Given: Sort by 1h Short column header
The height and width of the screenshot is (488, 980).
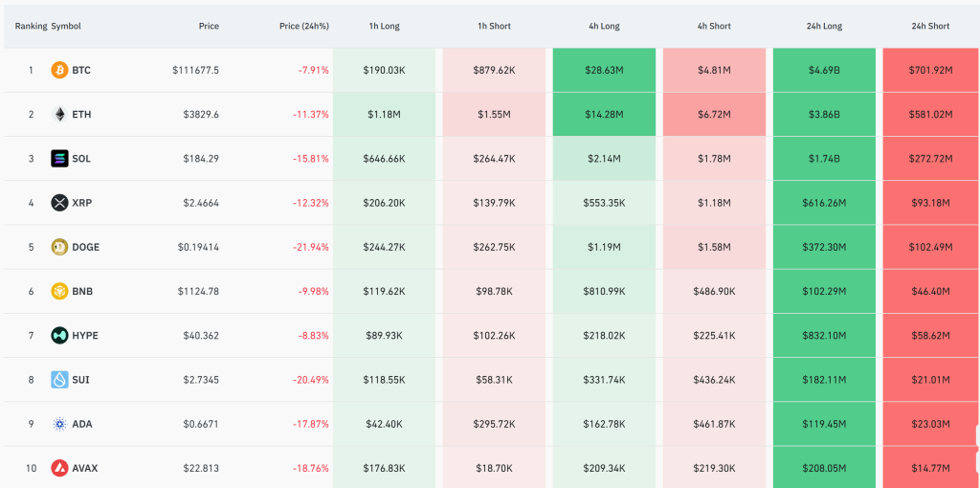Looking at the screenshot, I should [494, 26].
